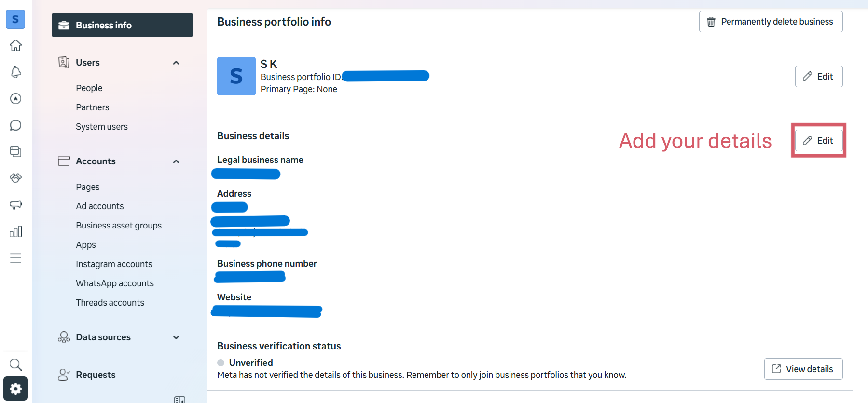Go to Ad accounts
Image resolution: width=868 pixels, height=403 pixels.
pyautogui.click(x=100, y=206)
